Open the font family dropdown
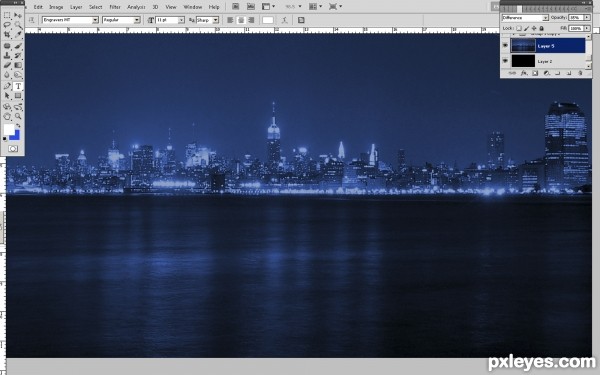600x375 pixels. coord(95,20)
